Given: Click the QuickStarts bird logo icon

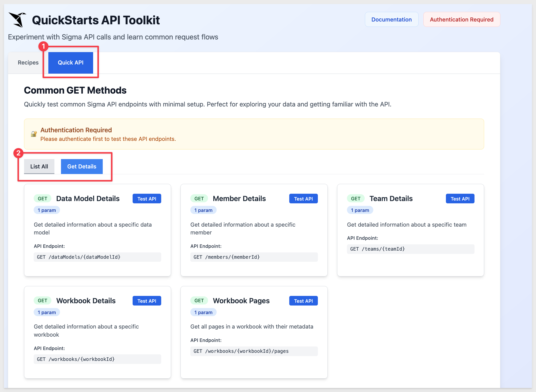Looking at the screenshot, I should point(17,20).
